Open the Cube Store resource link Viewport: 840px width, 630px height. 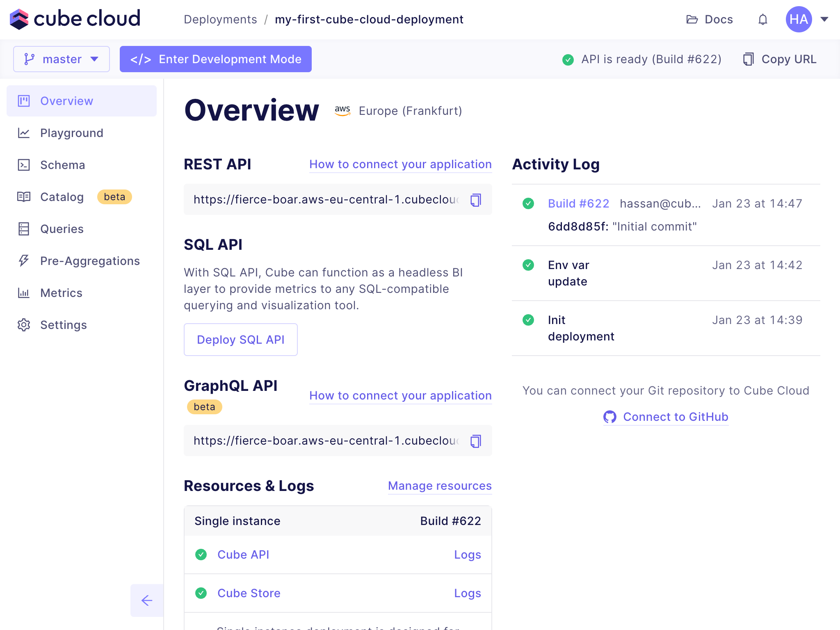tap(249, 593)
